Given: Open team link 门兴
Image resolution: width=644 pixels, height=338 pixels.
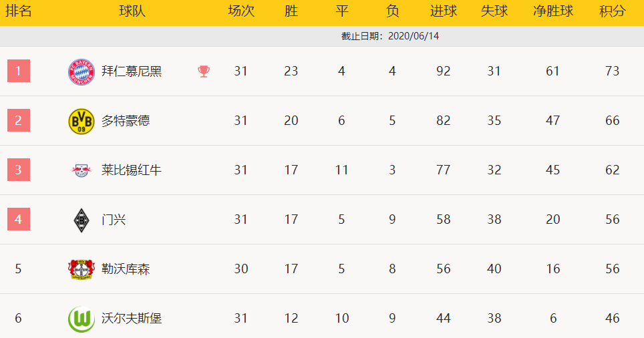Looking at the screenshot, I should click(x=114, y=220).
